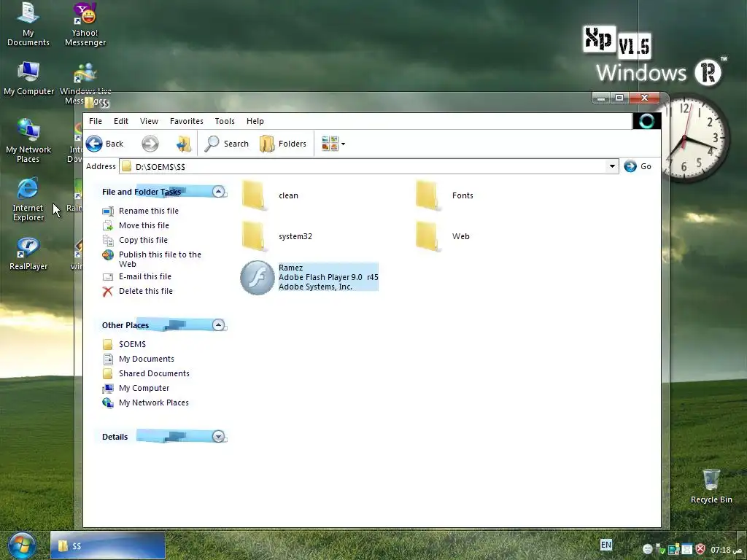Open the Edit menu
Image resolution: width=747 pixels, height=560 pixels.
(121, 121)
